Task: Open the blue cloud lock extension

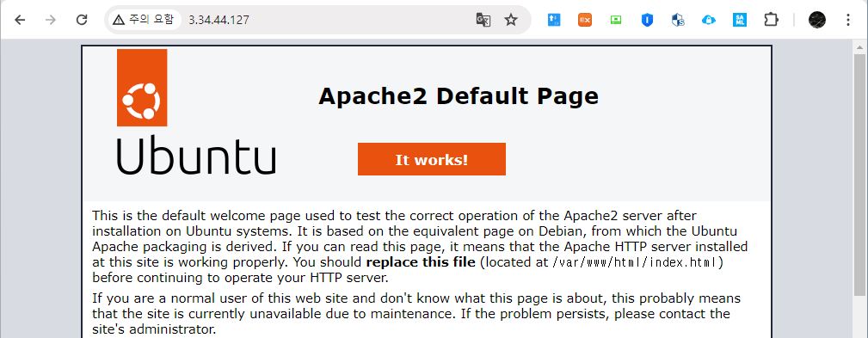Action: 709,20
